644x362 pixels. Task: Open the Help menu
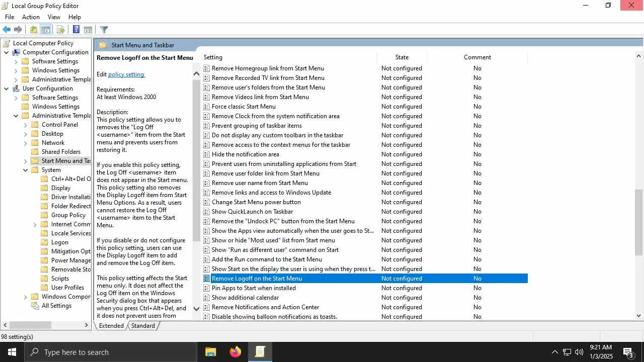pyautogui.click(x=74, y=17)
